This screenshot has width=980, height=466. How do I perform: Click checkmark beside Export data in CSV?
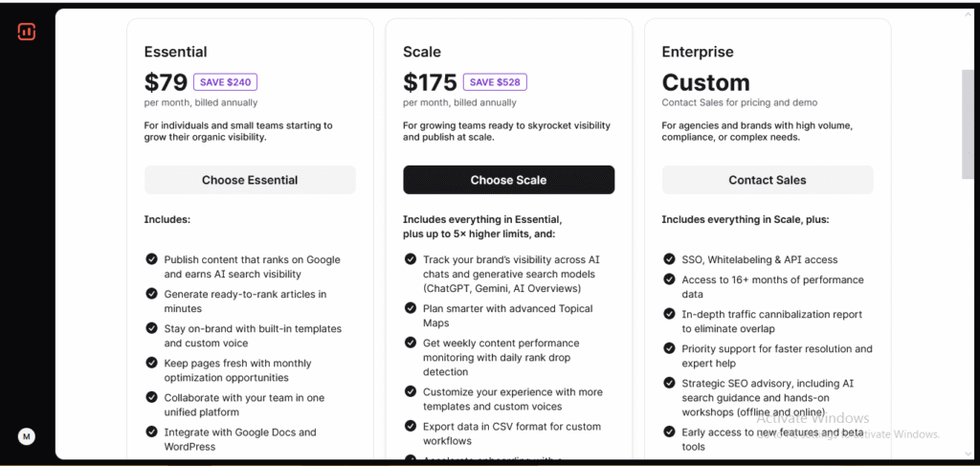pos(410,426)
